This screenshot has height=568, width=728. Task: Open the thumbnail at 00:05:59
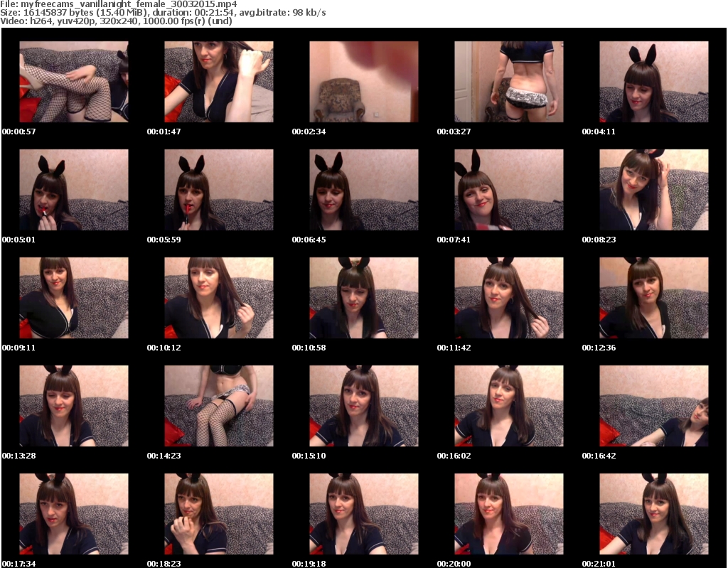click(x=219, y=190)
